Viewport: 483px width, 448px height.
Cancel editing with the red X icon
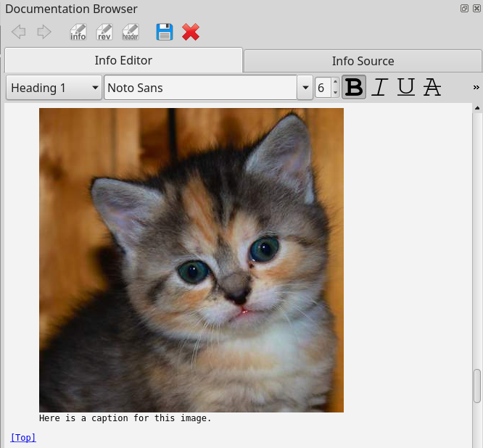click(191, 32)
